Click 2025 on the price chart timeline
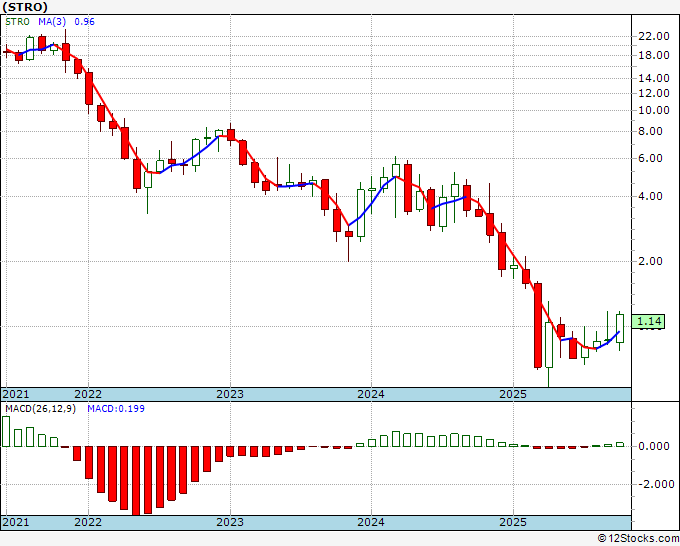 point(513,394)
